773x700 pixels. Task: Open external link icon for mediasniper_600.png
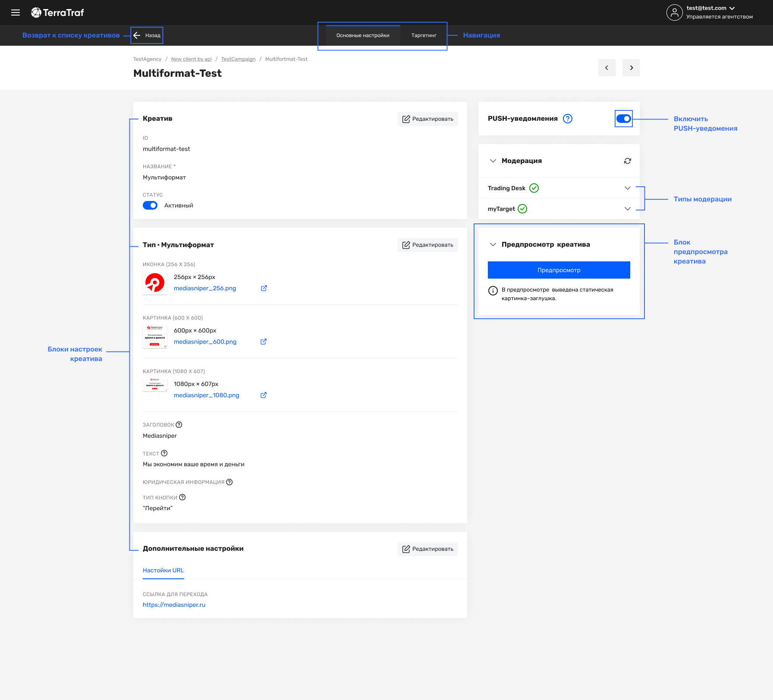pyautogui.click(x=264, y=342)
